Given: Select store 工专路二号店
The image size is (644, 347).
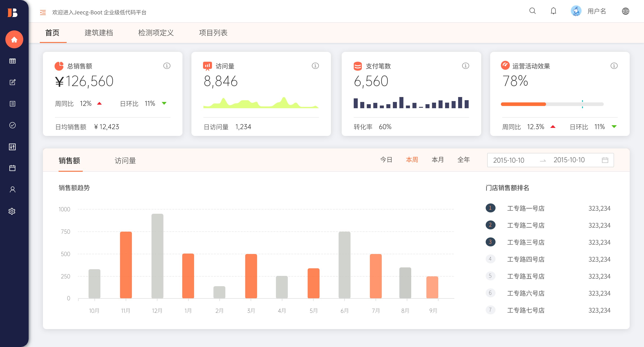Looking at the screenshot, I should click(x=526, y=225).
